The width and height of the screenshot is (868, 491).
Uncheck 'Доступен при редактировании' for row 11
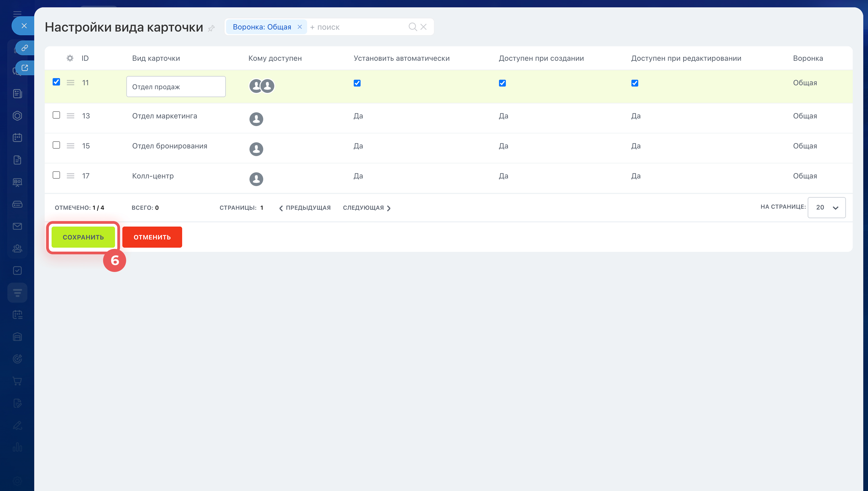634,83
